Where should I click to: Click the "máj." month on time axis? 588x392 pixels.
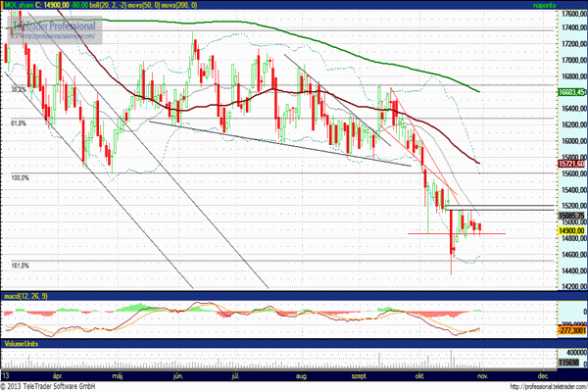tap(118, 375)
